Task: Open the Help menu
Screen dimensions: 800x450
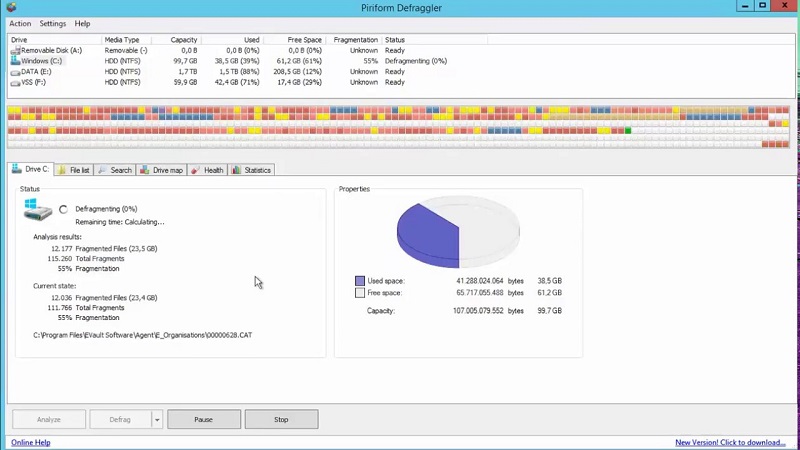Action: coord(82,23)
